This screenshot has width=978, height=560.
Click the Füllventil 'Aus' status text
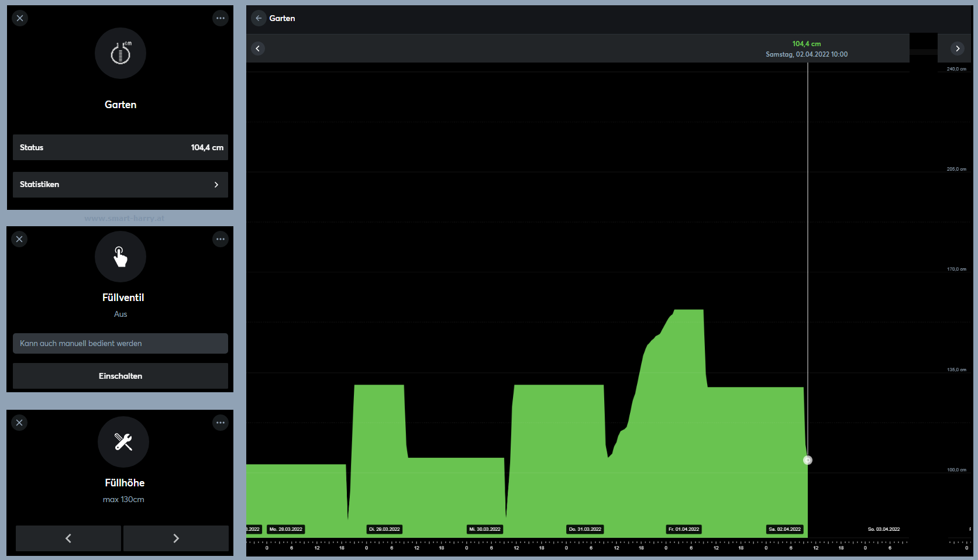tap(120, 314)
